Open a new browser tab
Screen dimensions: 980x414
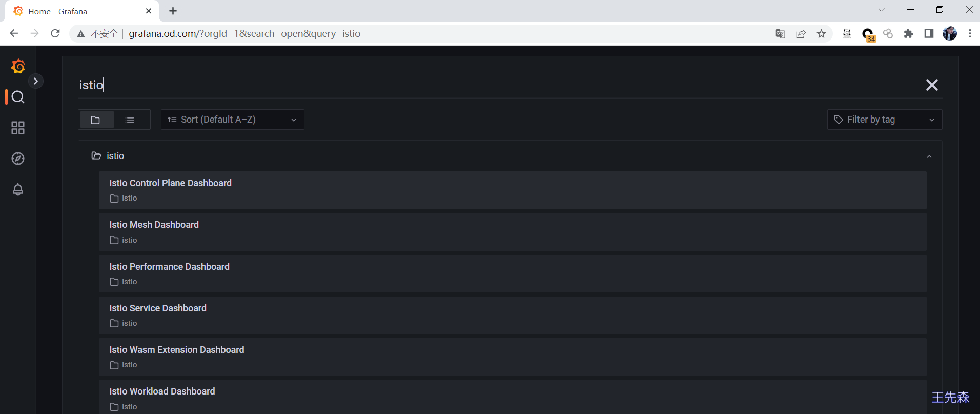pos(173,11)
